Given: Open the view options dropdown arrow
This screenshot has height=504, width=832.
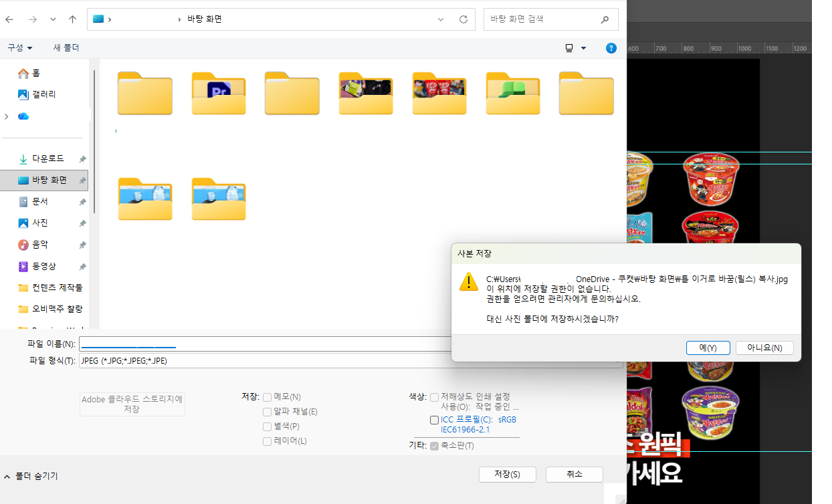Looking at the screenshot, I should [x=584, y=48].
